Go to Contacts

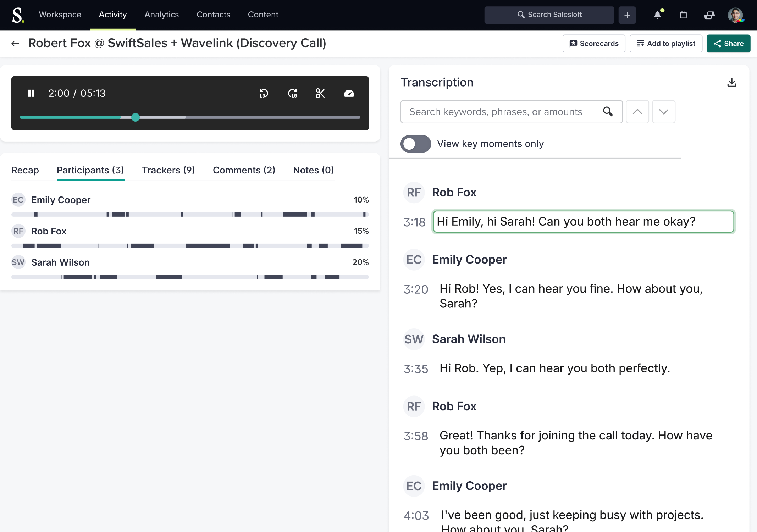(213, 15)
